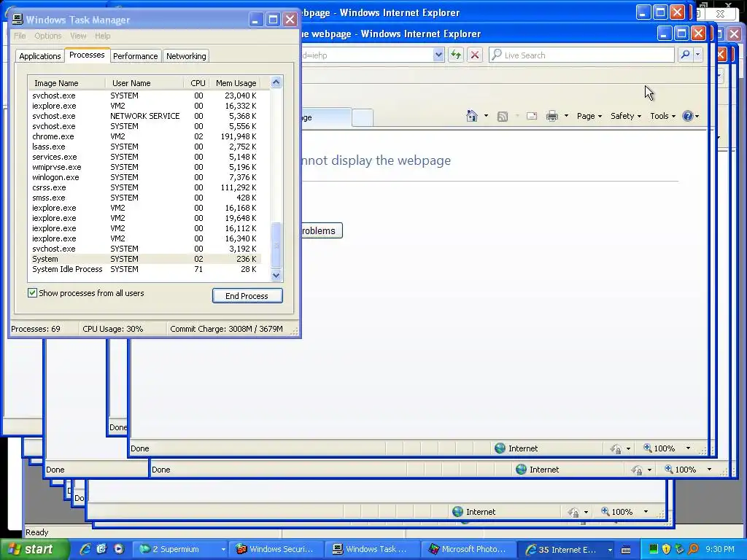Switch to Windows Task Manager taskbar button

(x=373, y=549)
